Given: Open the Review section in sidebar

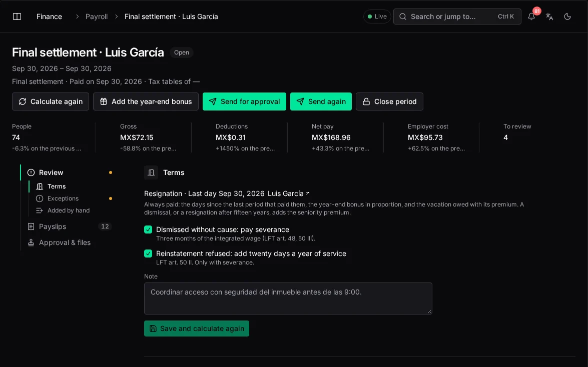Looking at the screenshot, I should (x=68, y=172).
